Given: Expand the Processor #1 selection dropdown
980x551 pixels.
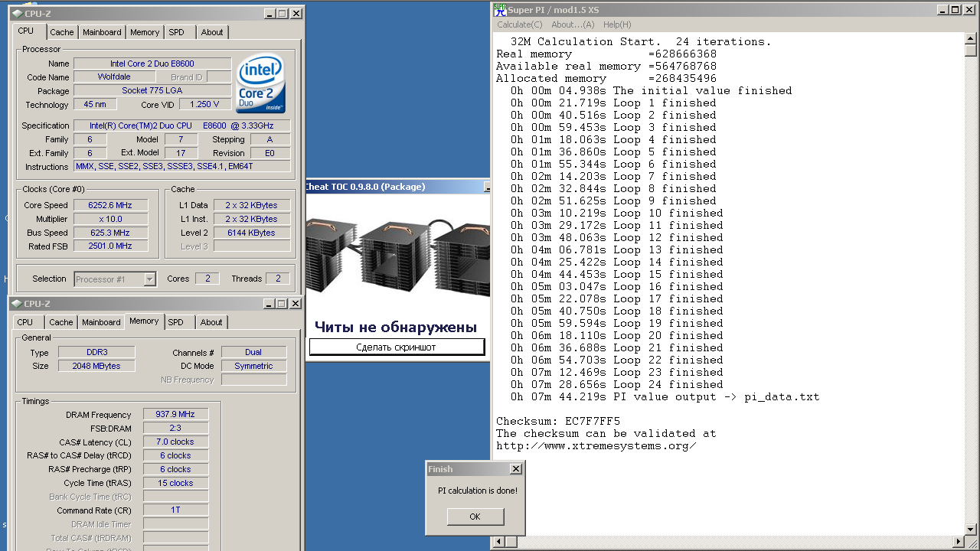Looking at the screenshot, I should click(149, 279).
